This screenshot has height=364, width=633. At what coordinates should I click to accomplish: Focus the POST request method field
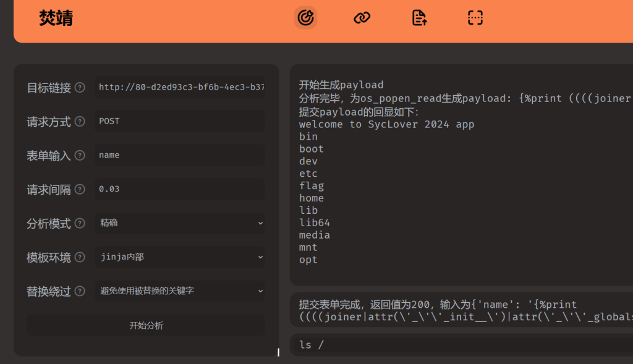(180, 121)
